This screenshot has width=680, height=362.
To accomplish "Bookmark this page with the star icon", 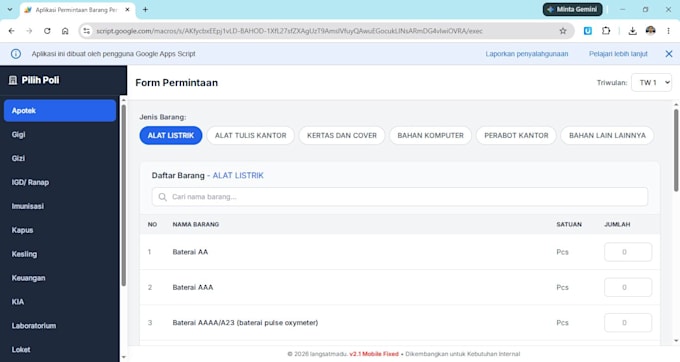I will [563, 31].
